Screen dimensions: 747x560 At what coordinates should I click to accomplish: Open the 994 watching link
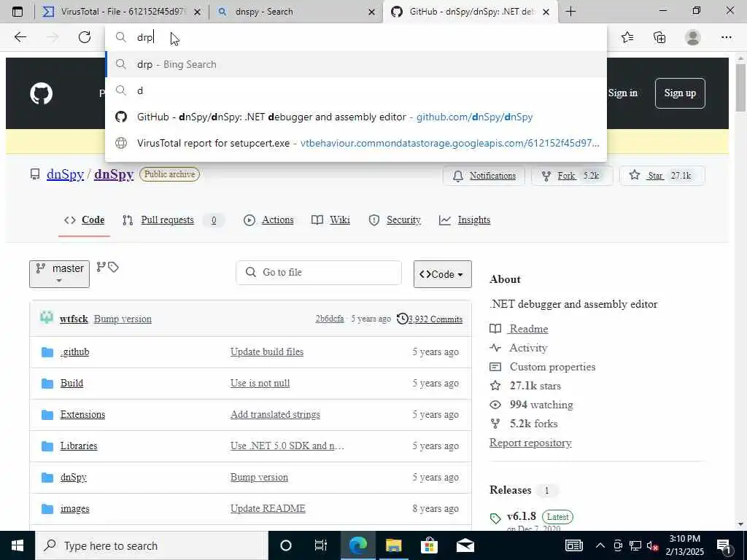click(x=532, y=405)
